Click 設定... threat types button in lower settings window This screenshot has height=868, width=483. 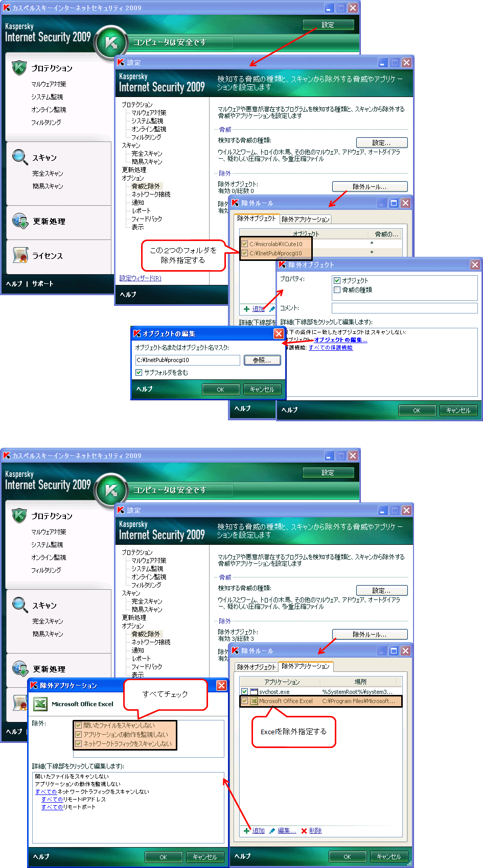point(382,591)
